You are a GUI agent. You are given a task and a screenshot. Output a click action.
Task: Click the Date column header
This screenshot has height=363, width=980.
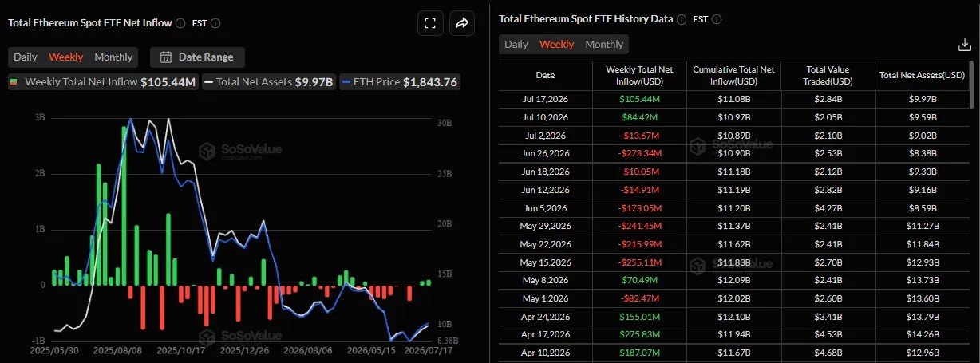tap(546, 75)
